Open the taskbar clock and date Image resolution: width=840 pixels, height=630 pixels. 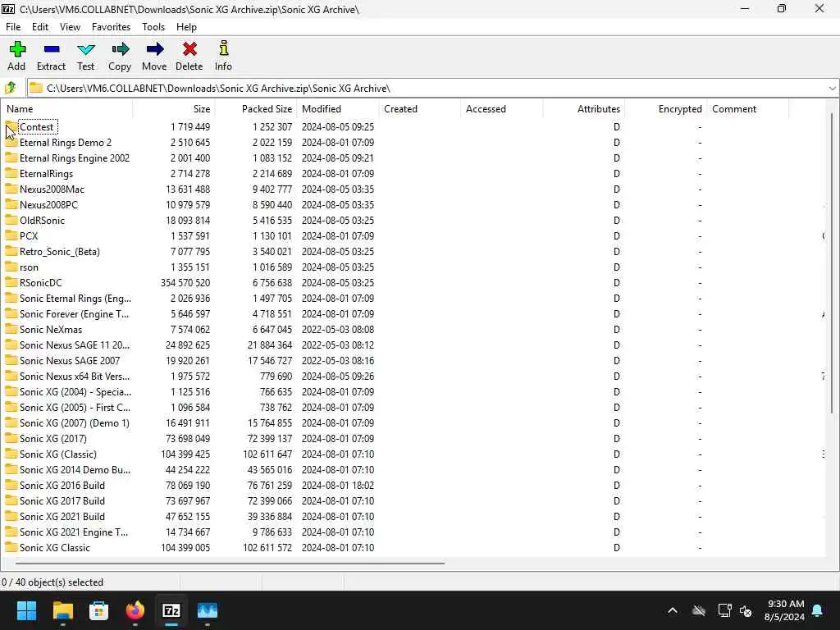click(x=785, y=610)
